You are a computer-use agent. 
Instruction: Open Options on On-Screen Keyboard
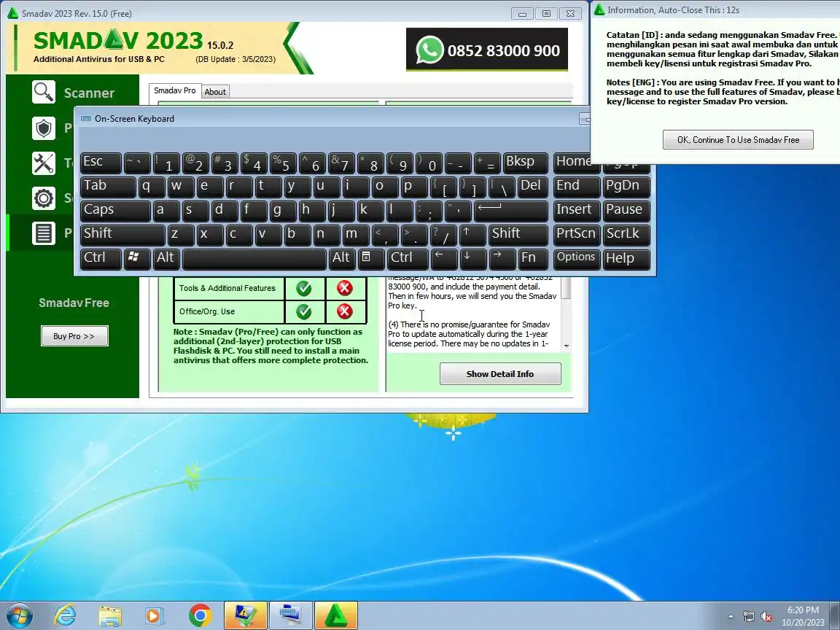point(576,259)
